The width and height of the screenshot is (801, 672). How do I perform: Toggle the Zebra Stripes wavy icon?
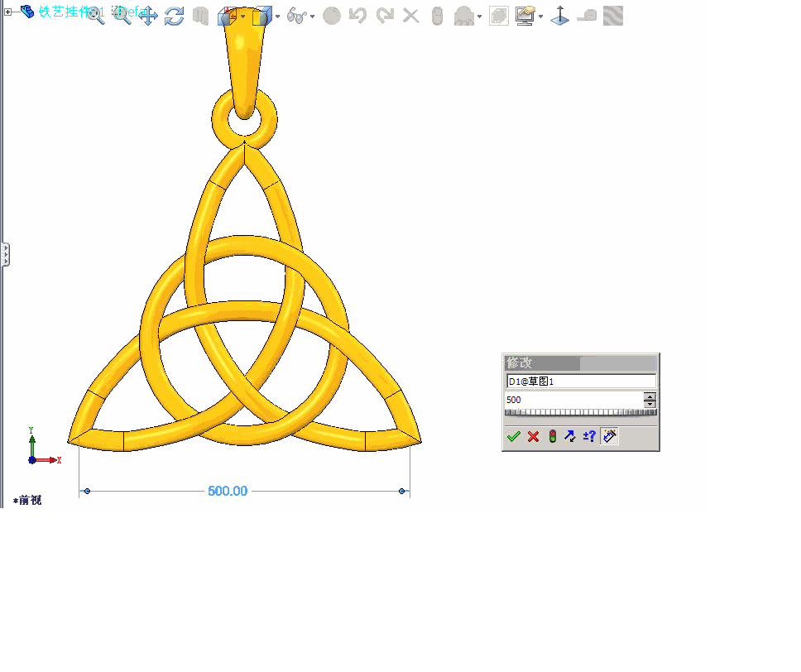point(613,16)
